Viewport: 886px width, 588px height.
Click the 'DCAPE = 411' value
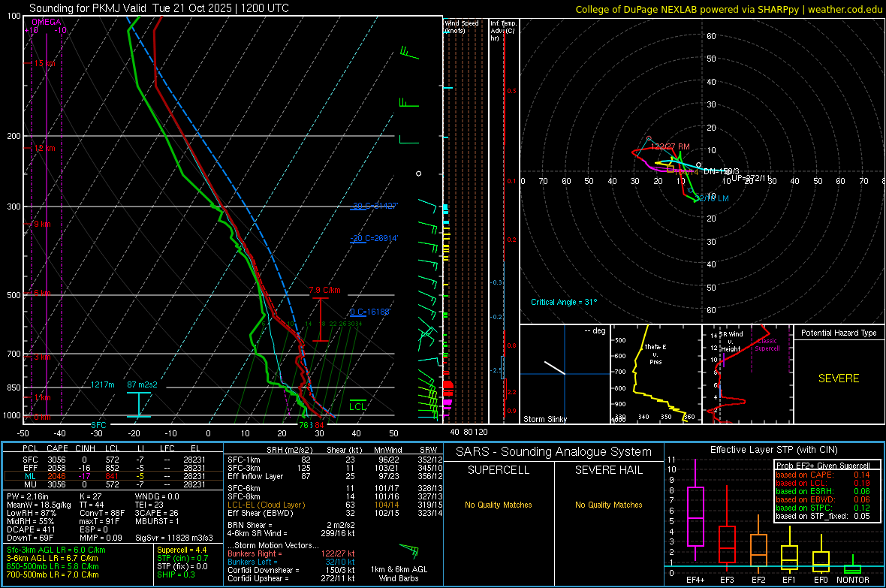(x=31, y=529)
